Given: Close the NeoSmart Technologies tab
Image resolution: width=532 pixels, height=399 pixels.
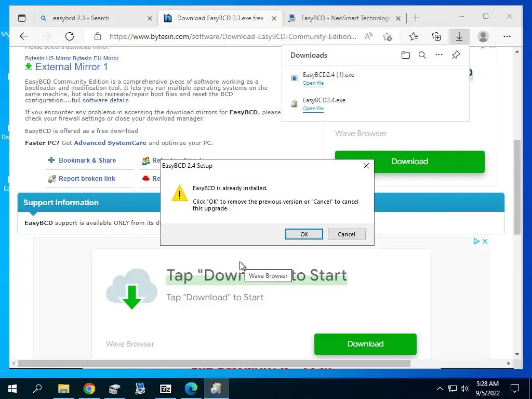Looking at the screenshot, I should 398,18.
